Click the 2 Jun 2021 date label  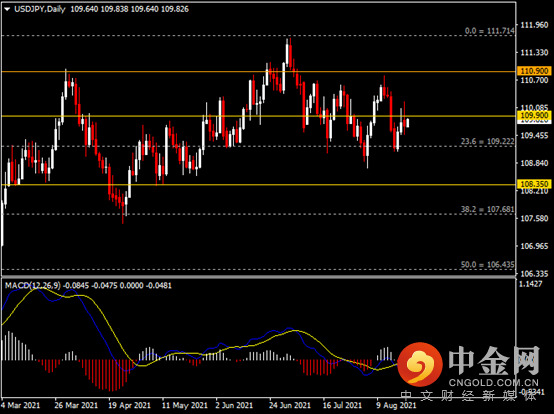(x=234, y=405)
